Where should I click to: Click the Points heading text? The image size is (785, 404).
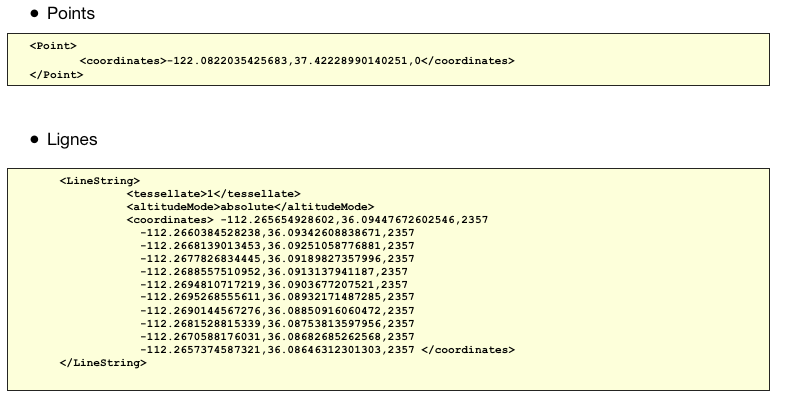click(70, 13)
